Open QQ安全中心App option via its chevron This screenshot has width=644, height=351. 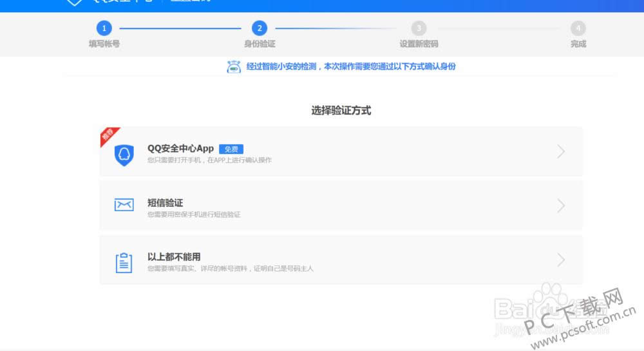pyautogui.click(x=561, y=151)
